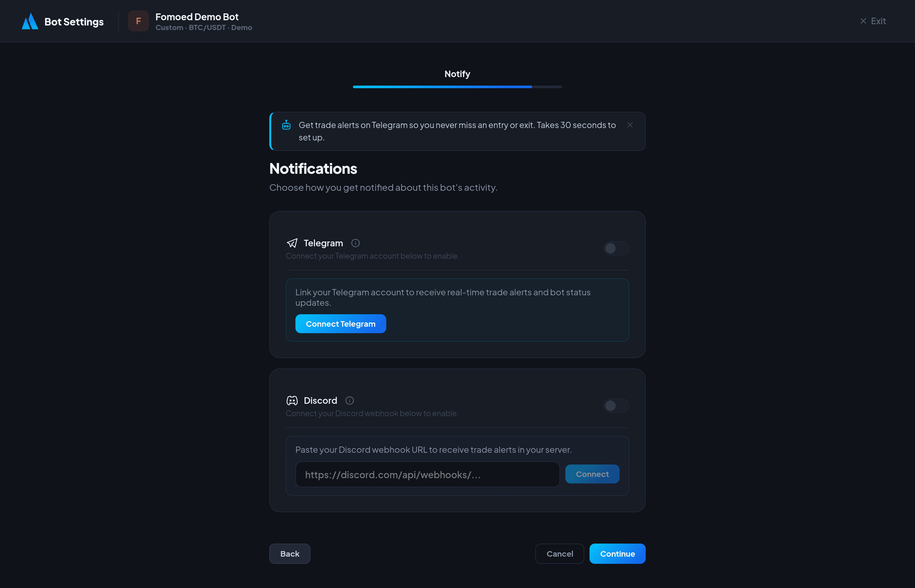Open the Discord info tooltip icon

[349, 400]
